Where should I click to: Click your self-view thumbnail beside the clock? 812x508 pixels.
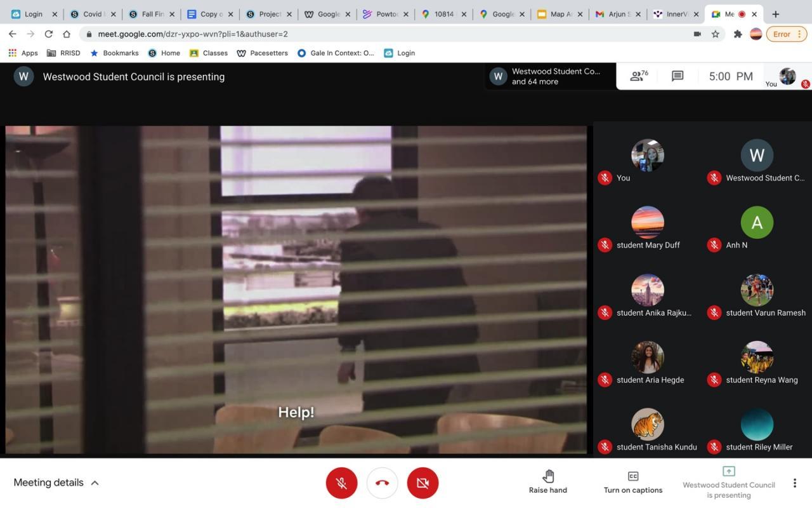(x=787, y=76)
